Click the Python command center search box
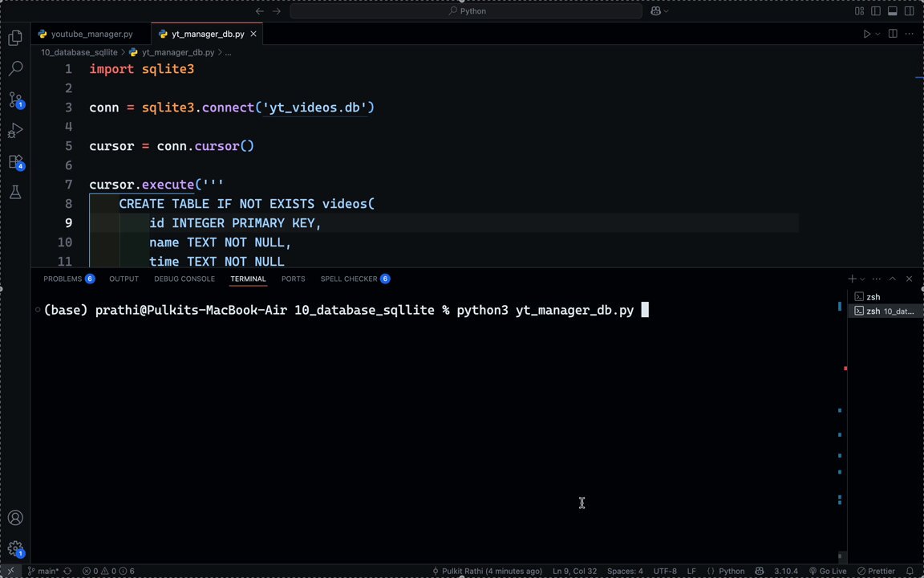This screenshot has height=578, width=924. 466,10
